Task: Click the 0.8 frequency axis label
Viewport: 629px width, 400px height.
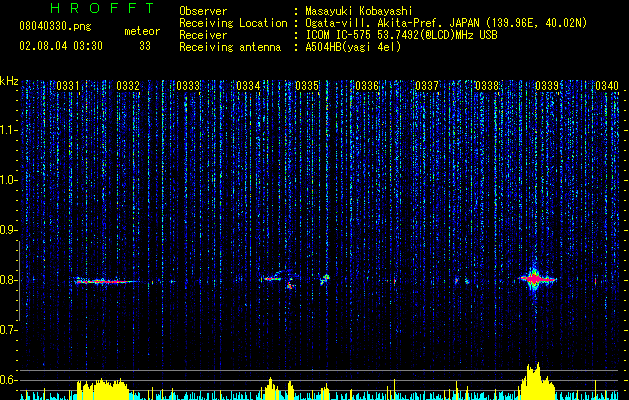Action: tap(9, 280)
